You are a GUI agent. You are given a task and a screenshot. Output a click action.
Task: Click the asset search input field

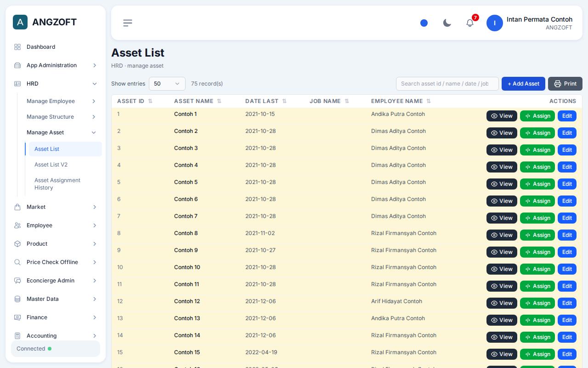[x=447, y=84]
